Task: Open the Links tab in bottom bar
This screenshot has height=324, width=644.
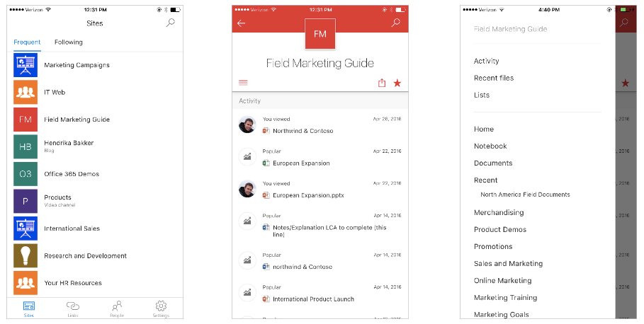Action: coord(73,308)
